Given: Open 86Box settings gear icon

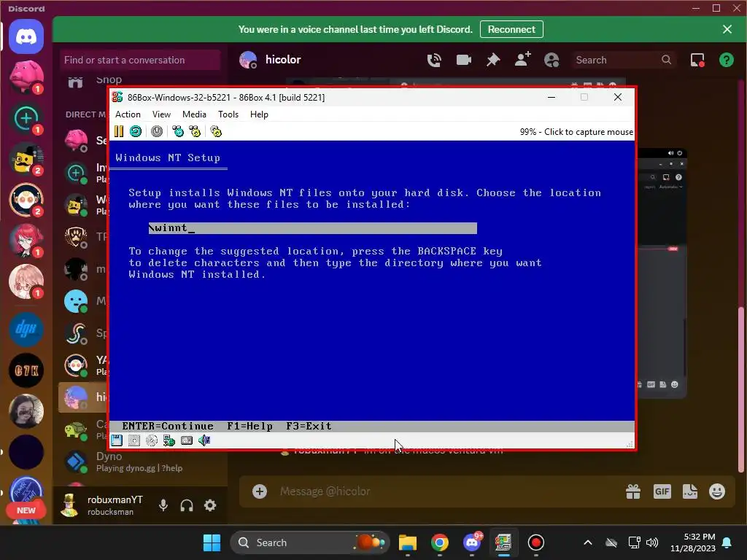Looking at the screenshot, I should coord(216,131).
